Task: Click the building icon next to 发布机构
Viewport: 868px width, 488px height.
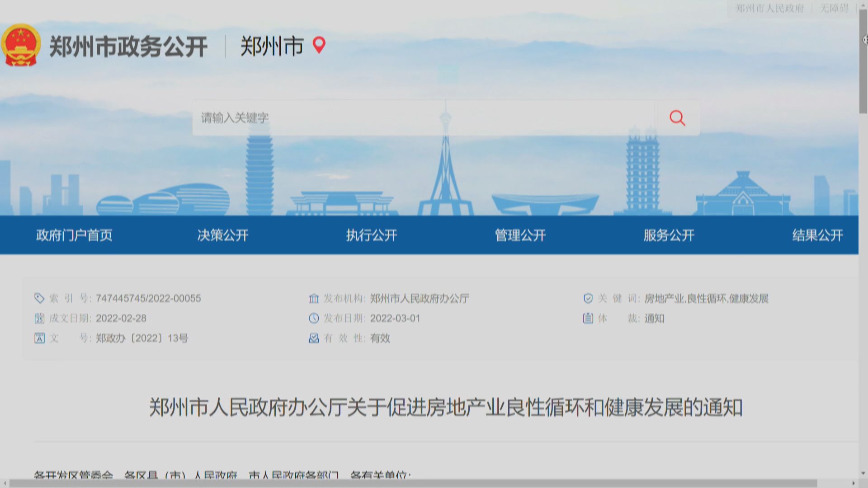Action: 313,298
